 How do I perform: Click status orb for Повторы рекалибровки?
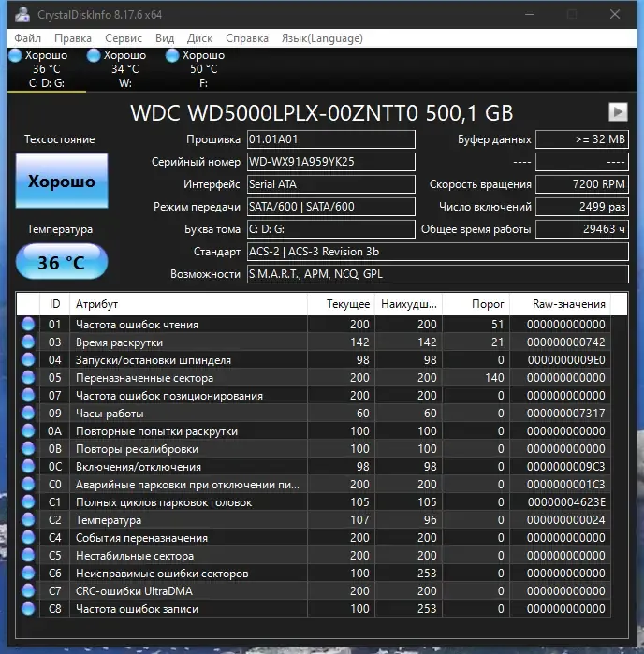[x=28, y=448]
